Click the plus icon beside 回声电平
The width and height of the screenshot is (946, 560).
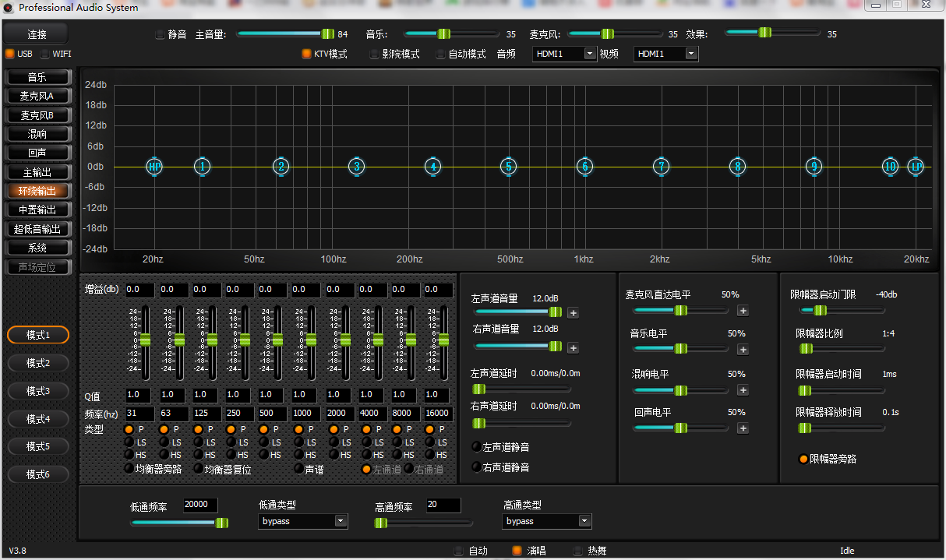click(x=743, y=428)
